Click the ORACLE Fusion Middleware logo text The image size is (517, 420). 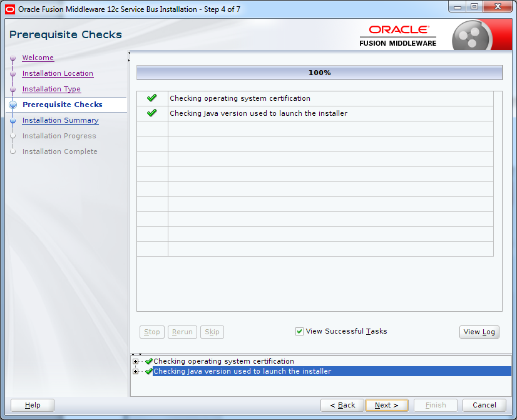pos(398,36)
